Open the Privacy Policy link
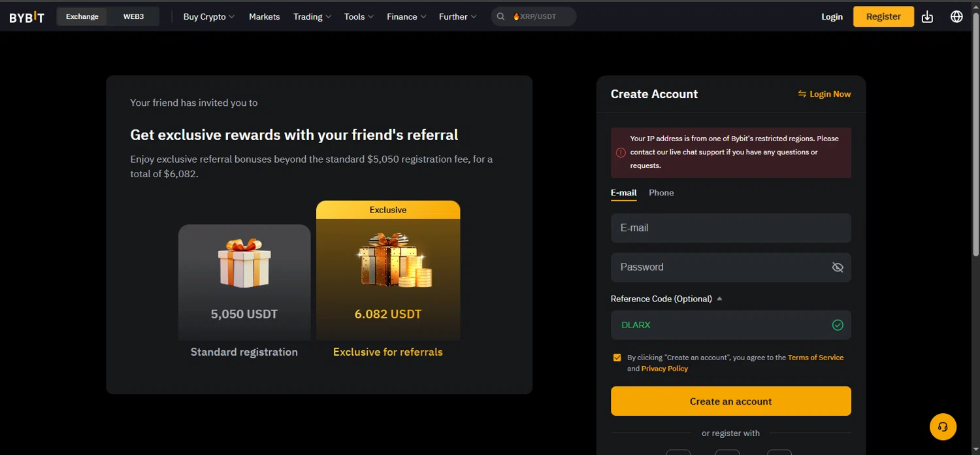Viewport: 980px width, 455px height. [x=664, y=369]
